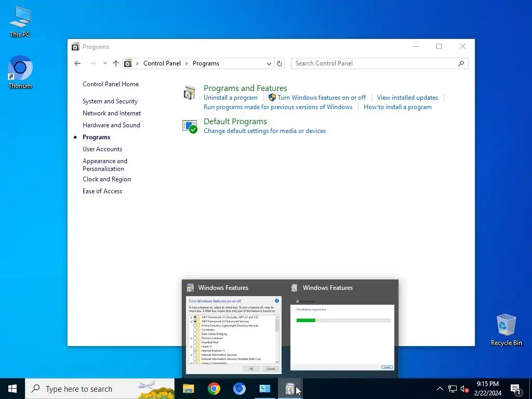The image size is (532, 399).
Task: Click the help icon in Windows Features thumbnail
Action: pos(277,301)
